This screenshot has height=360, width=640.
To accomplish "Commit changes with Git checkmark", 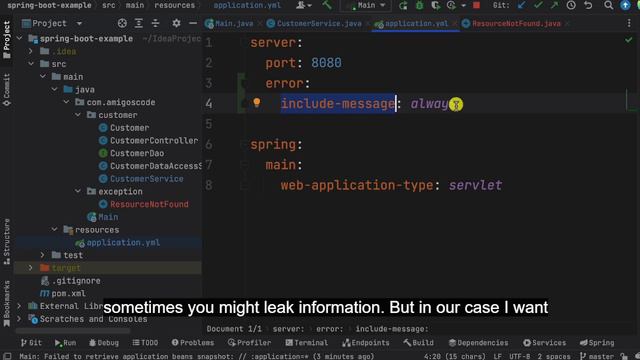I will tap(538, 5).
